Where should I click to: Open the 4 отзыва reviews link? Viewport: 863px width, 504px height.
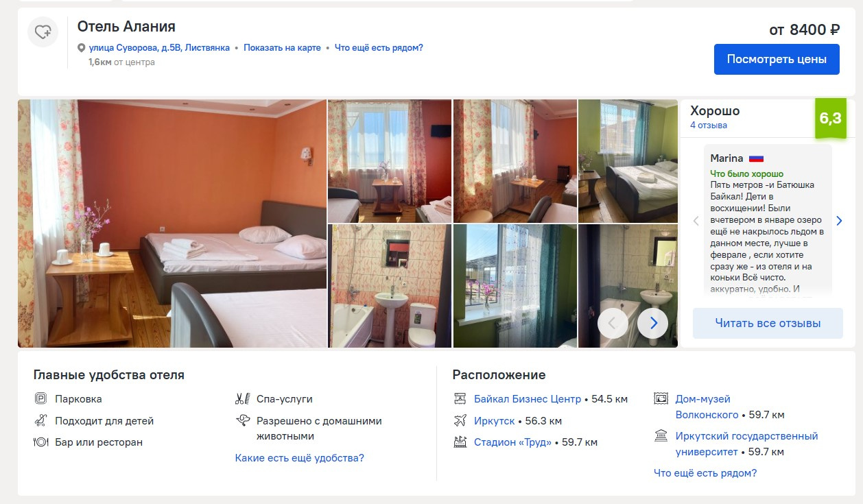point(709,125)
